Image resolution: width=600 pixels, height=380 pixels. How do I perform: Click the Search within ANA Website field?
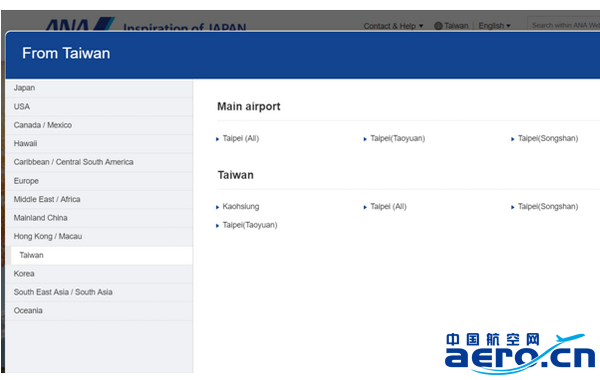coord(563,25)
